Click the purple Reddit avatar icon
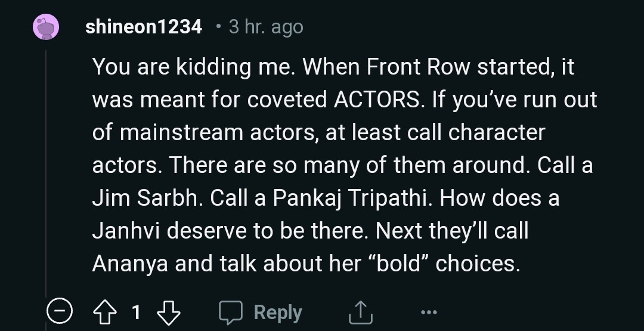This screenshot has width=644, height=331. tap(47, 27)
